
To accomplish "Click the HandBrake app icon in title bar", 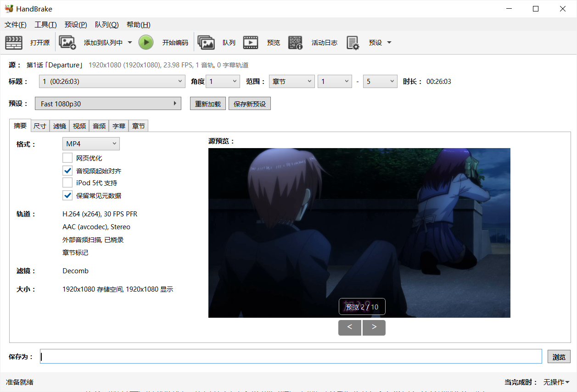I will click(9, 9).
